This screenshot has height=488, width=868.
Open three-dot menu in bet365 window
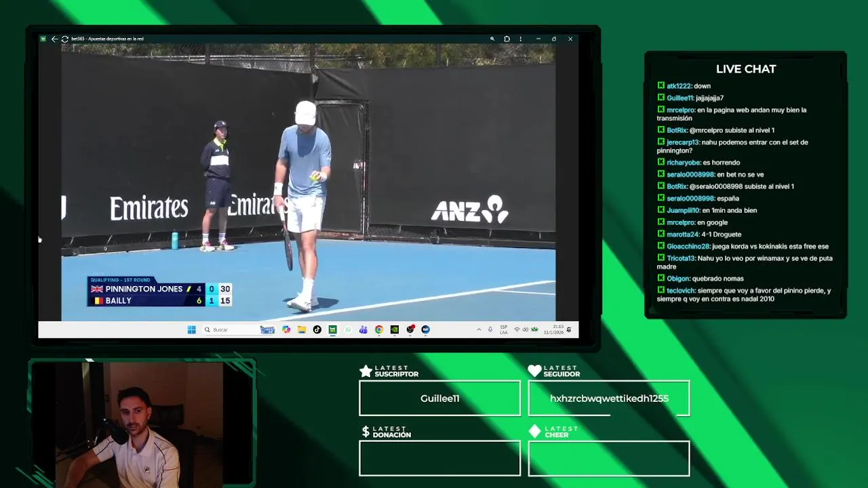tap(521, 39)
